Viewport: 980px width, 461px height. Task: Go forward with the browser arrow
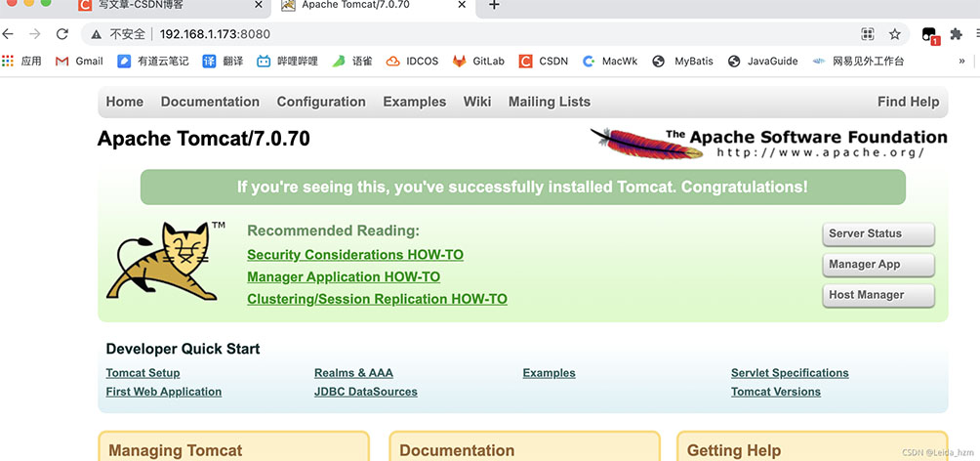35,34
